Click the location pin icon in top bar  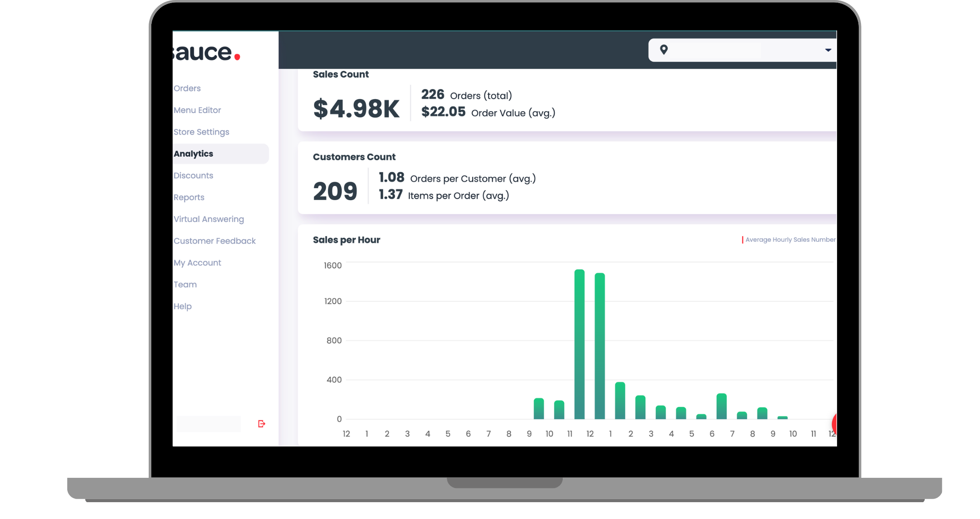664,50
